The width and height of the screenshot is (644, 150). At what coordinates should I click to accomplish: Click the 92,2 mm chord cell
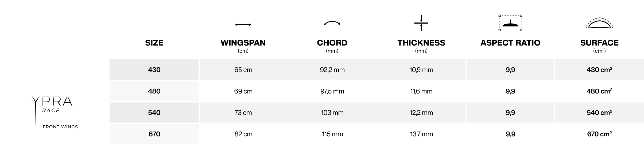pyautogui.click(x=332, y=70)
